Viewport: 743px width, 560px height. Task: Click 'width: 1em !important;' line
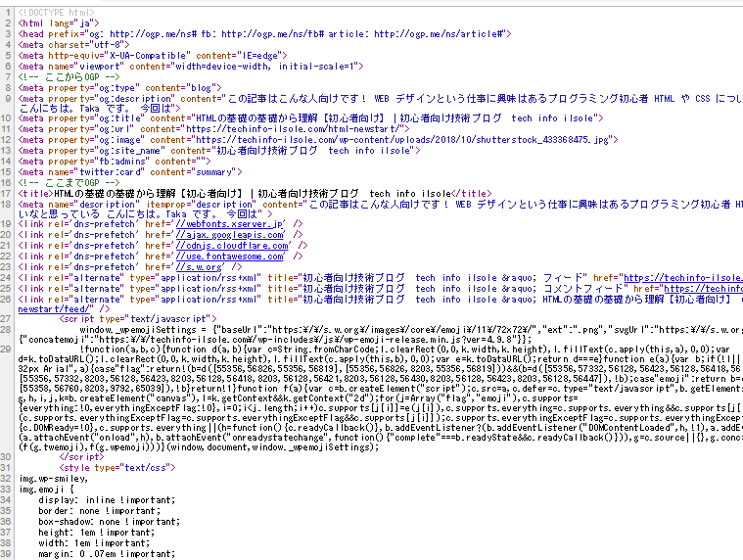coord(94,543)
